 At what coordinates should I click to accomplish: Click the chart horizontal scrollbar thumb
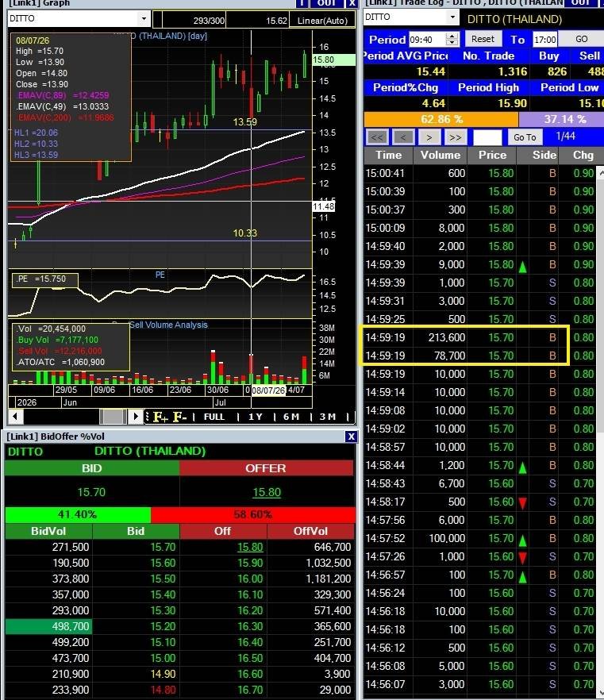(x=113, y=417)
